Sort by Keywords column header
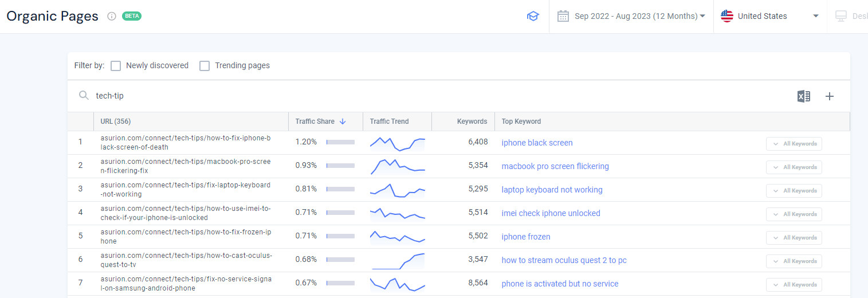Image resolution: width=868 pixels, height=298 pixels. tap(472, 121)
